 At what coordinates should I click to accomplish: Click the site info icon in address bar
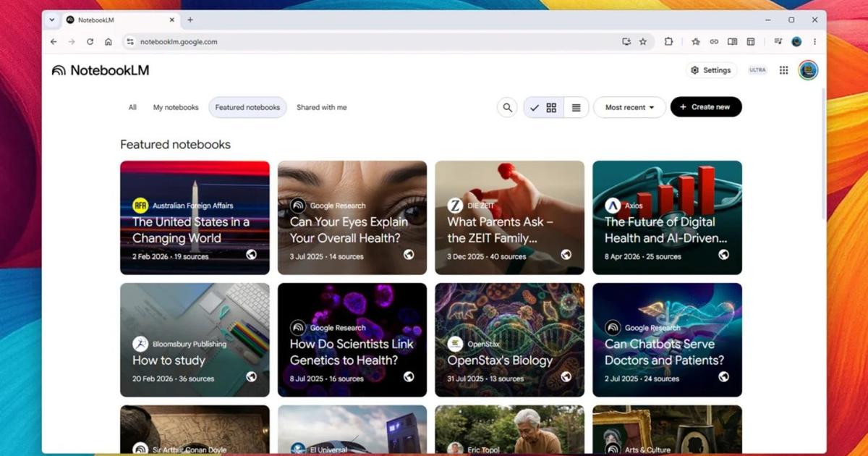click(x=130, y=42)
